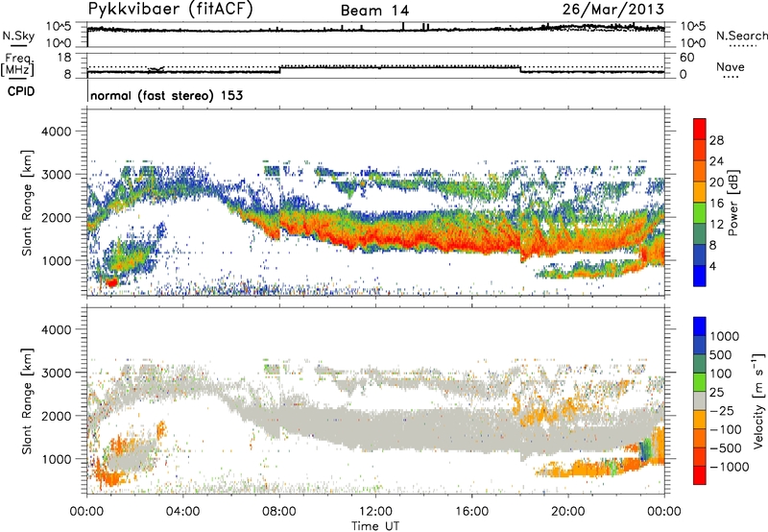Select the yellow-orange 16–20 dB power band
Image resolution: width=768 pixels, height=532 pixels.
tap(700, 192)
